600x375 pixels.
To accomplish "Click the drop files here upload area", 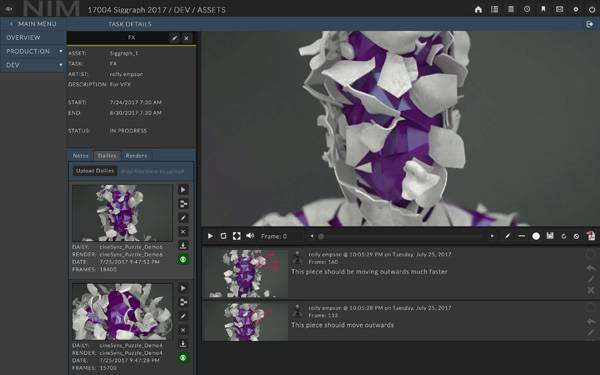I will (152, 171).
